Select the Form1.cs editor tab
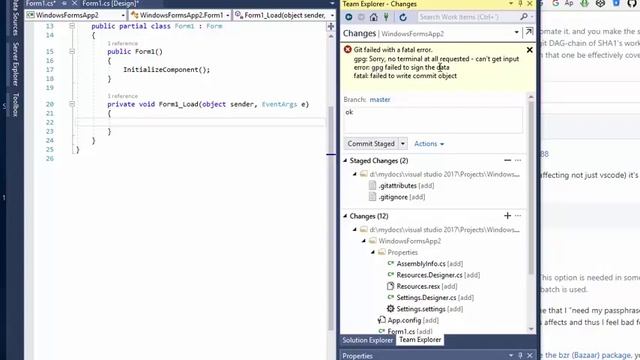This screenshot has width=640, height=360. [x=40, y=3]
